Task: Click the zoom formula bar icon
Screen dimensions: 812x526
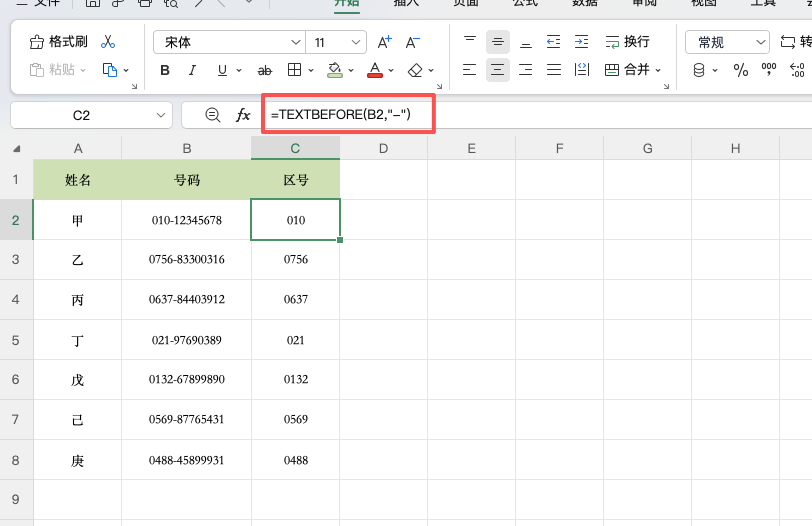Action: tap(212, 115)
